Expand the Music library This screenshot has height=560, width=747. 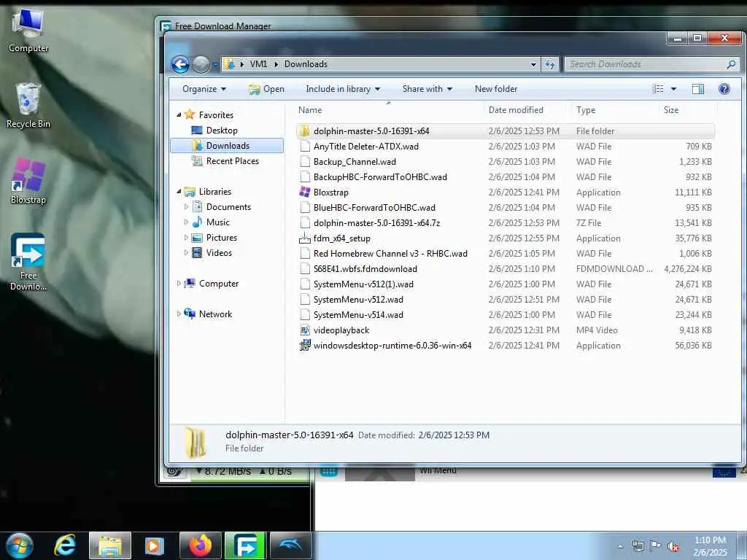pyautogui.click(x=186, y=222)
